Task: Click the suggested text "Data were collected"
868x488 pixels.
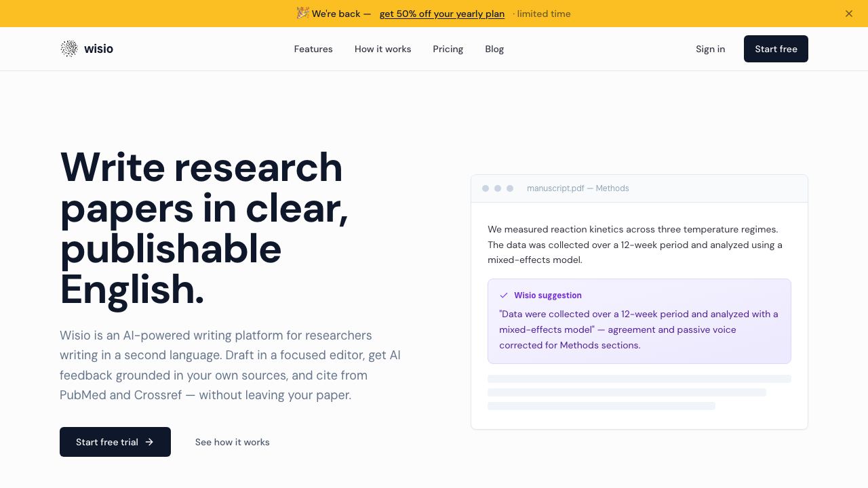Action: pyautogui.click(x=639, y=329)
